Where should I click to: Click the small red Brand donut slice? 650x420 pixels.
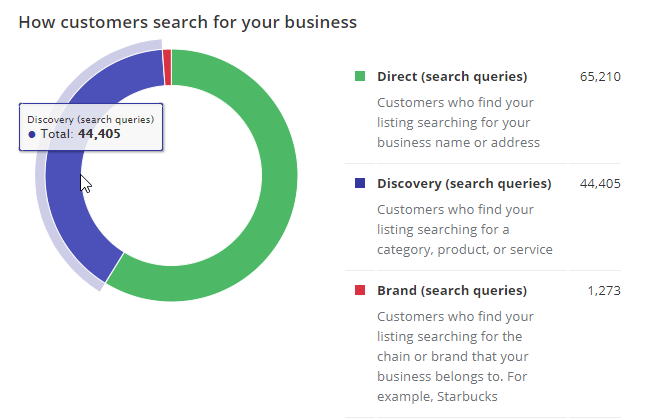coord(167,67)
